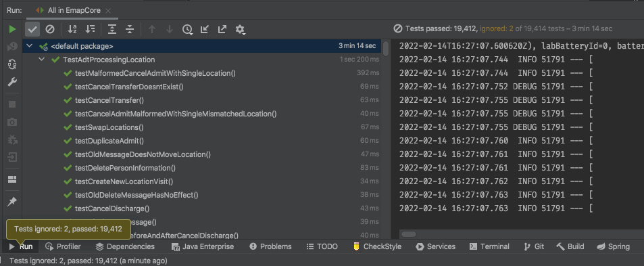Collapse the <default package> node
The image size is (644, 266).
coord(29,46)
